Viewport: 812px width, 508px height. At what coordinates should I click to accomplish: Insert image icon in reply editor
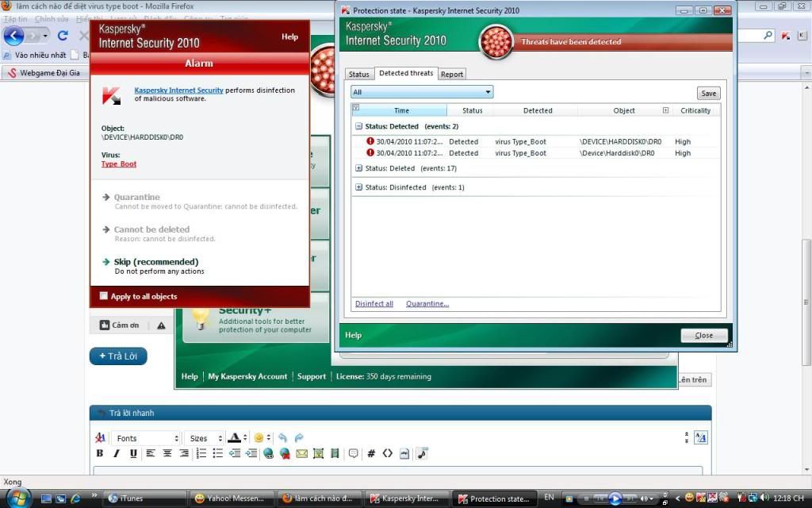[319, 453]
